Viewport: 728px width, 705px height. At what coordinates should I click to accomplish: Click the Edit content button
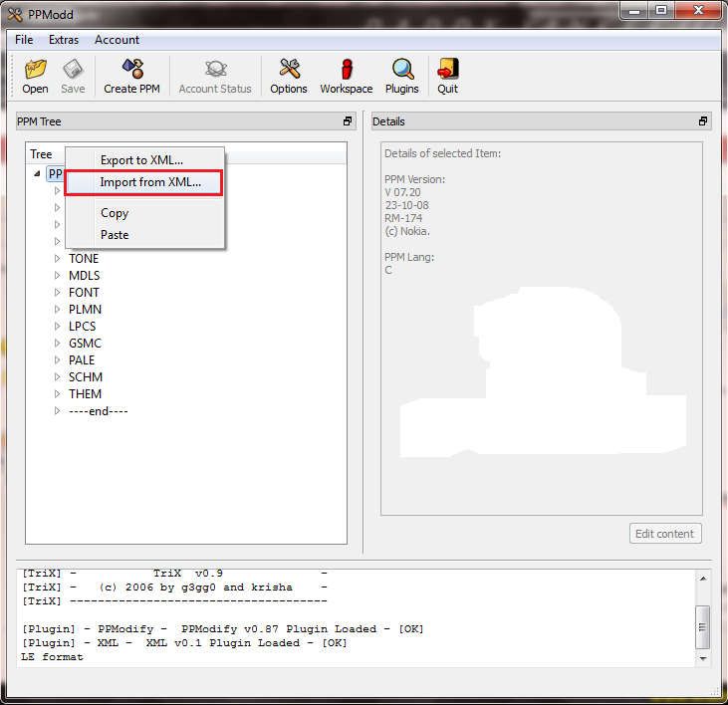[x=665, y=534]
